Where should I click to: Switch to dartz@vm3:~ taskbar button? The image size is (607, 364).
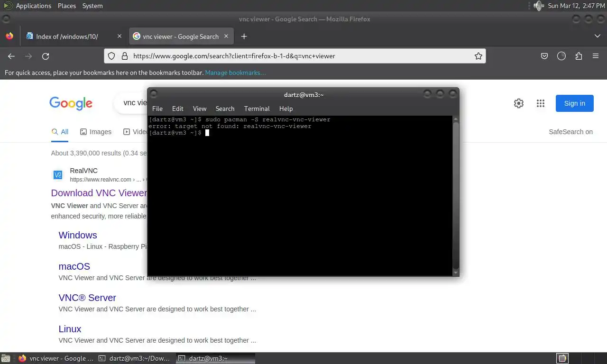click(x=216, y=358)
